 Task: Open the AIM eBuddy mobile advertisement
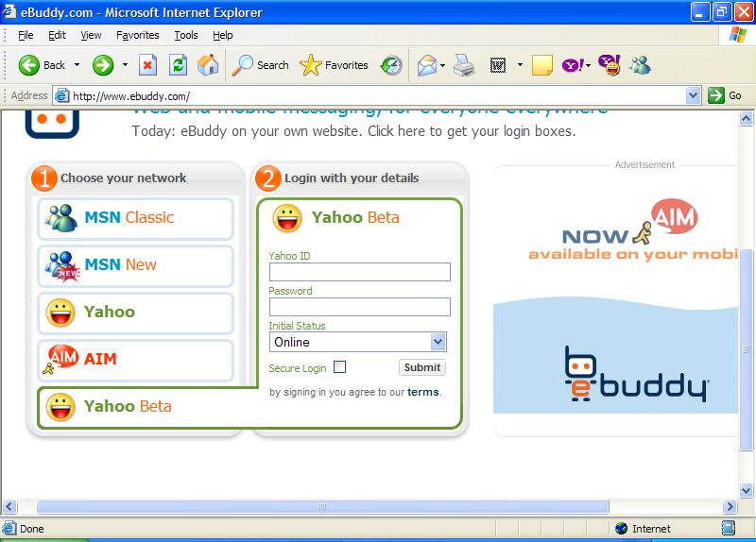[x=616, y=301]
